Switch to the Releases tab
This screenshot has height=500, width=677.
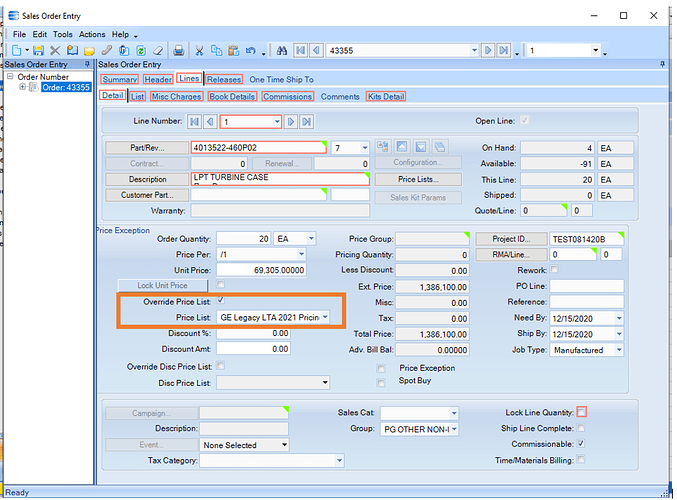(x=223, y=79)
